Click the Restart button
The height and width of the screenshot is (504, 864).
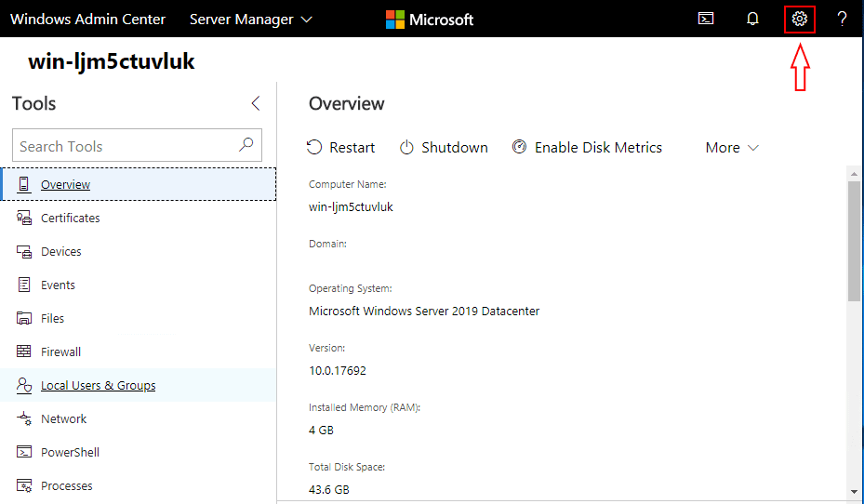click(x=341, y=147)
